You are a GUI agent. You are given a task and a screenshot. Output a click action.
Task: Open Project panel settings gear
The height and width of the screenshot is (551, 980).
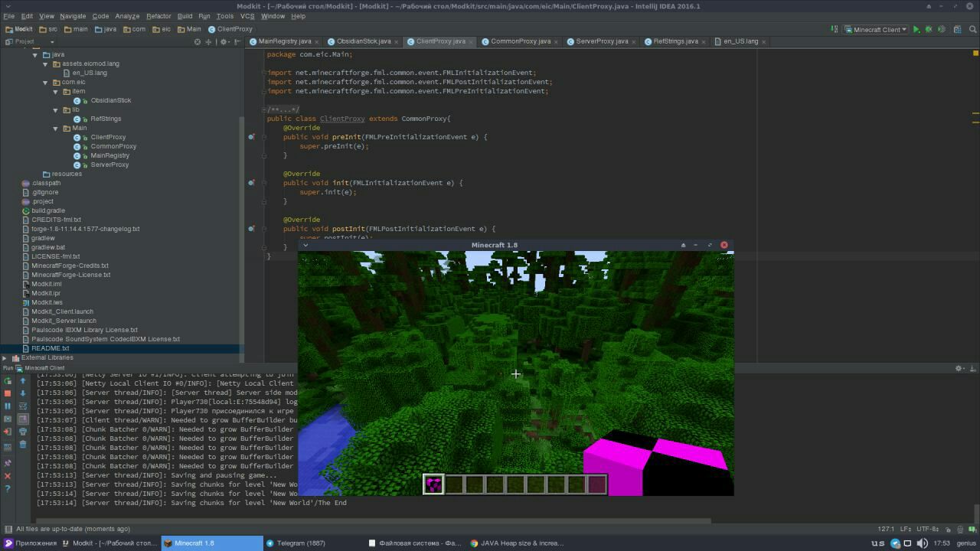pyautogui.click(x=224, y=41)
